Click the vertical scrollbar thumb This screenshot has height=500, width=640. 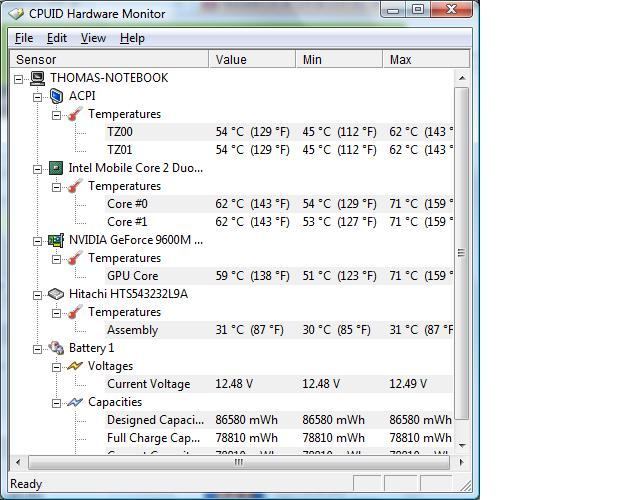[462, 253]
